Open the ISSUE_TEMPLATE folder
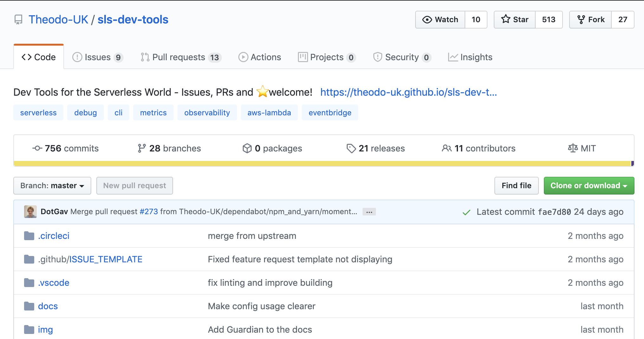The width and height of the screenshot is (644, 339). (x=106, y=259)
